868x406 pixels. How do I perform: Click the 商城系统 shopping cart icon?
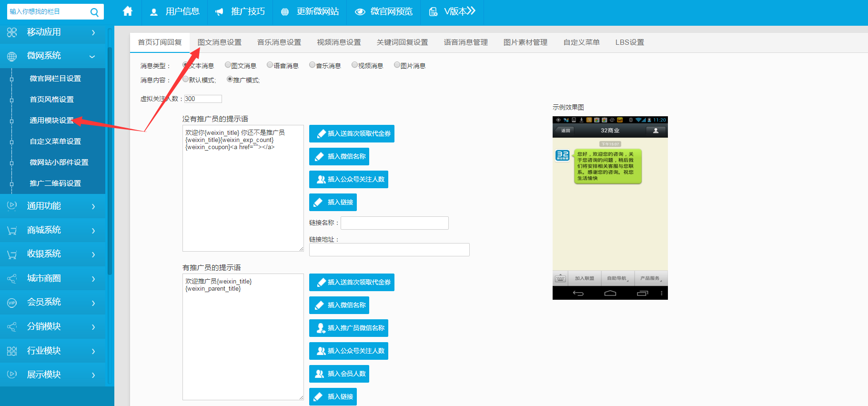(12, 230)
